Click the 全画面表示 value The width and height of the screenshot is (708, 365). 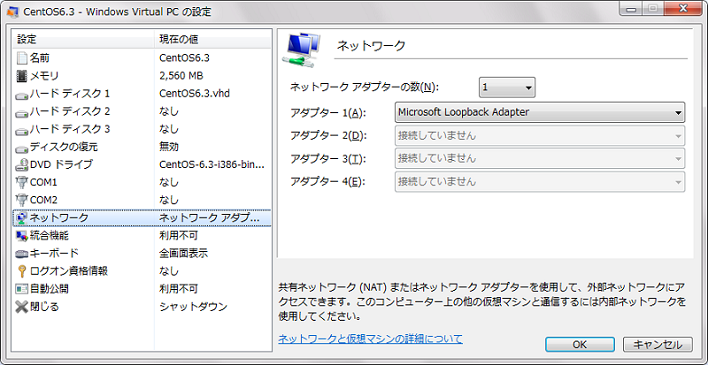(184, 253)
